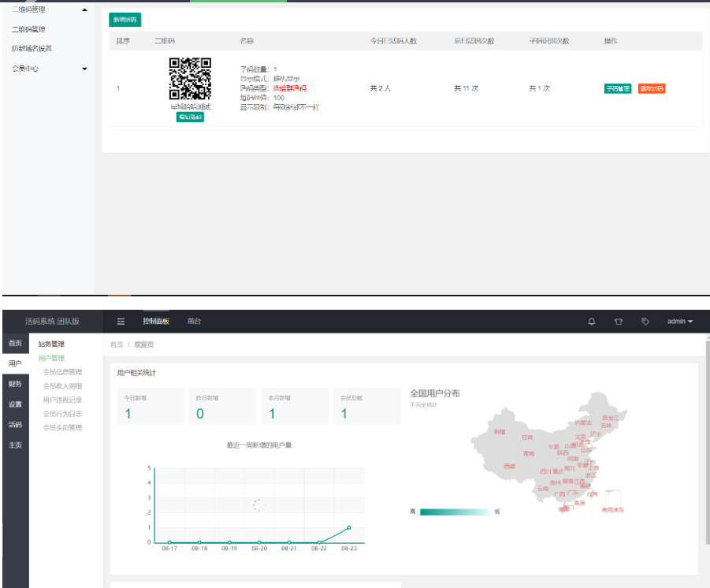This screenshot has height=588, width=710.
Task: Select 财务 in the left navigation rail
Action: tap(17, 385)
